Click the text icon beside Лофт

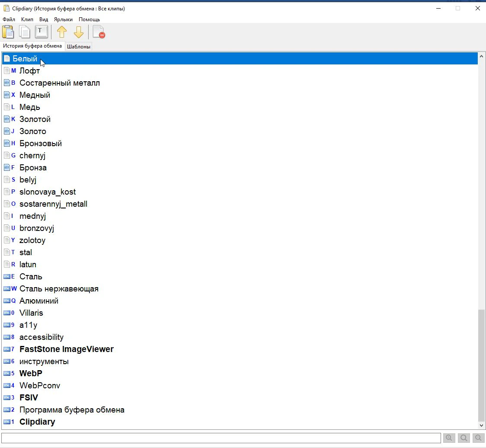[7, 70]
